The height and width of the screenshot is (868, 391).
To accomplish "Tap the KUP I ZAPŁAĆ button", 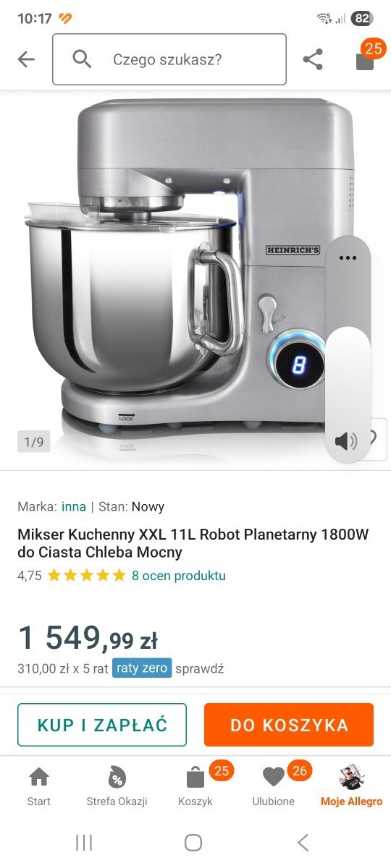I will click(102, 725).
